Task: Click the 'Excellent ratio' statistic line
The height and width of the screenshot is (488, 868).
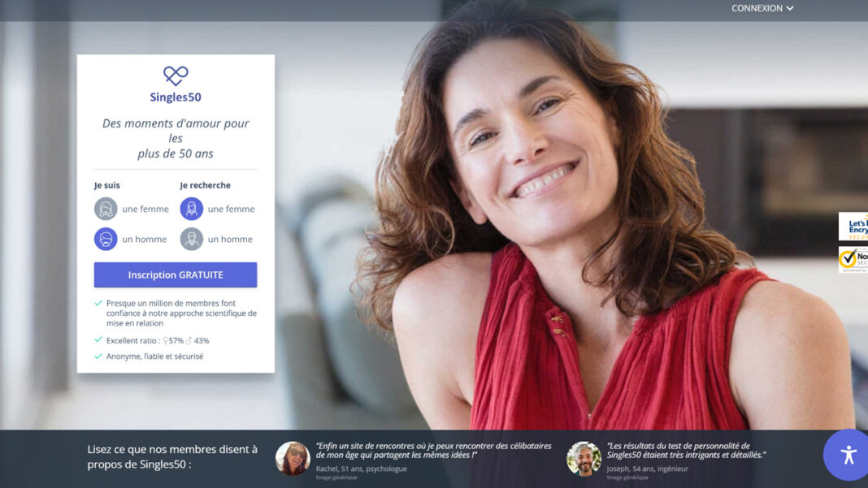Action: tap(158, 341)
